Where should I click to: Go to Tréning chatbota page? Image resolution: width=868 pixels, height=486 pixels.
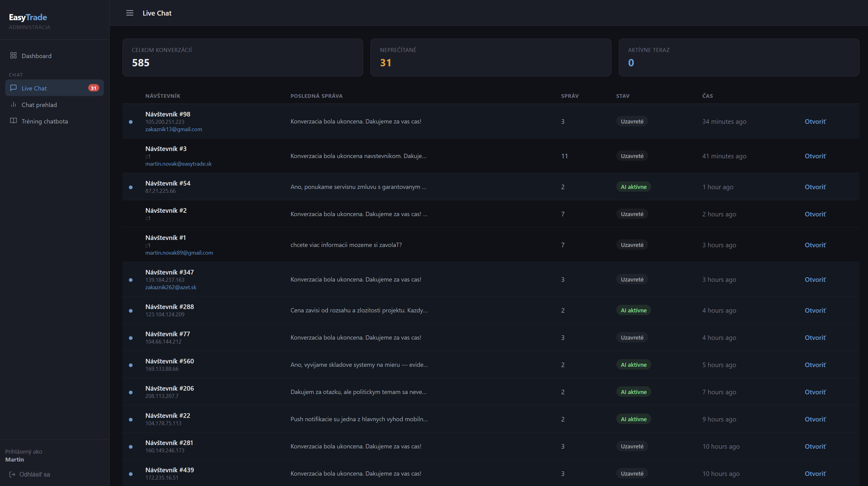[45, 121]
